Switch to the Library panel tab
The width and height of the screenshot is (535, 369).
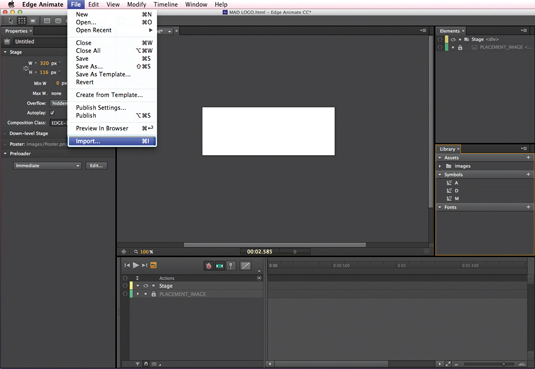(x=447, y=149)
